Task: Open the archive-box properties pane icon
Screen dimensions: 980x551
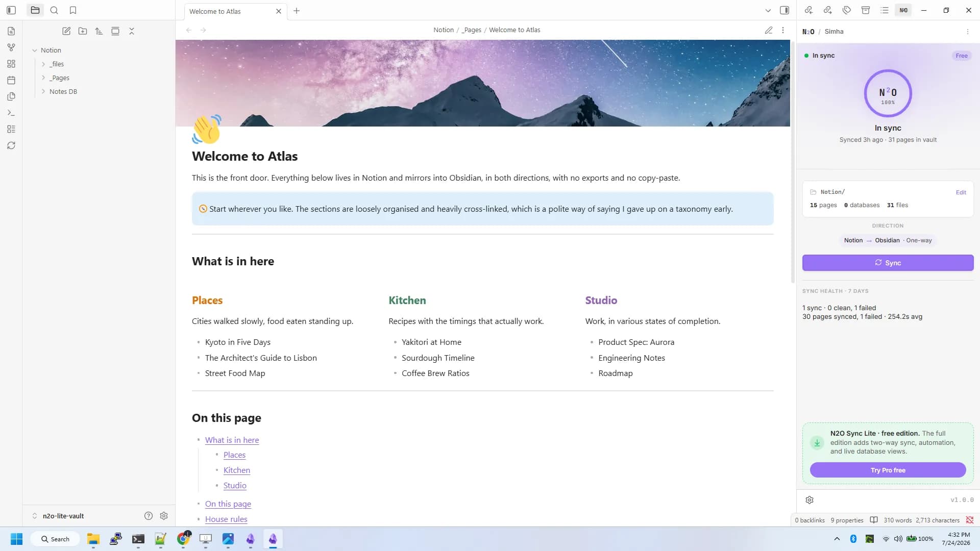Action: (x=866, y=10)
